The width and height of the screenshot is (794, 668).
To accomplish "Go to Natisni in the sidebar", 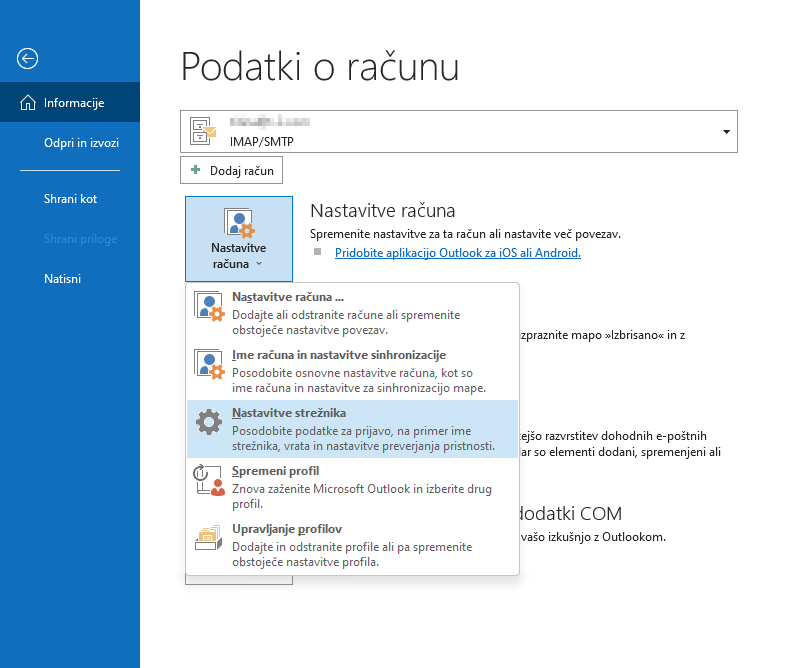I will 62,279.
